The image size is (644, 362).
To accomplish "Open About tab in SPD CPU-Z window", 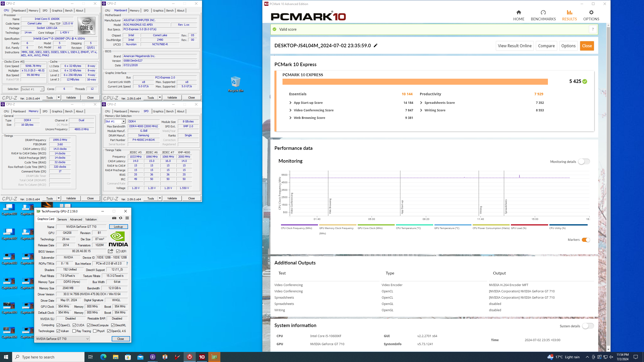I will (180, 111).
